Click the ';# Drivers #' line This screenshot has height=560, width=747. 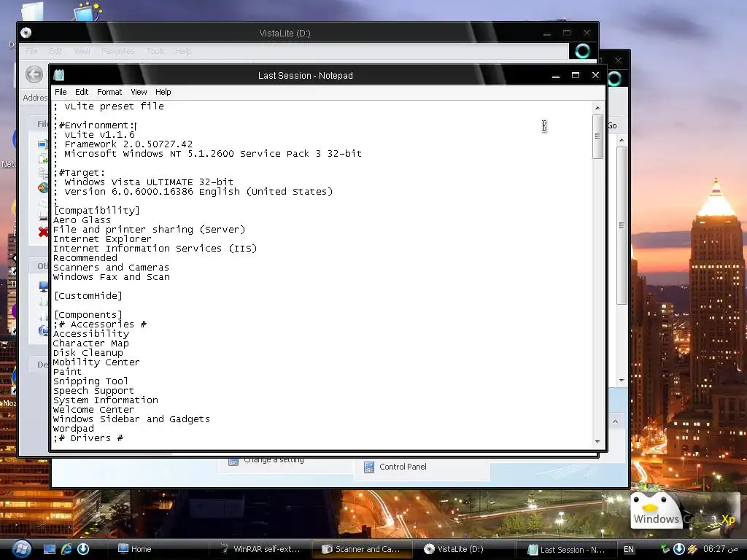coord(88,438)
